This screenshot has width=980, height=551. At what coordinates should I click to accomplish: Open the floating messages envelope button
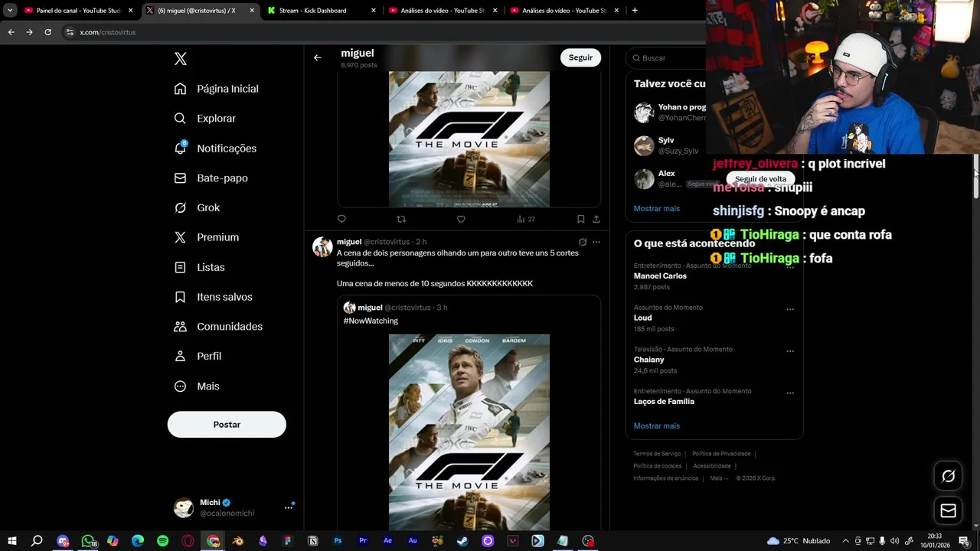tap(949, 510)
